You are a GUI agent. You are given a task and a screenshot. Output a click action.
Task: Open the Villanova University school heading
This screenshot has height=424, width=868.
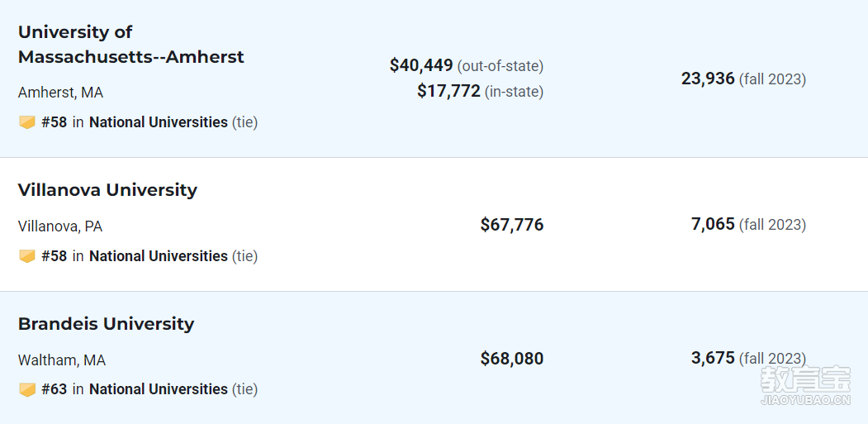[x=107, y=189]
